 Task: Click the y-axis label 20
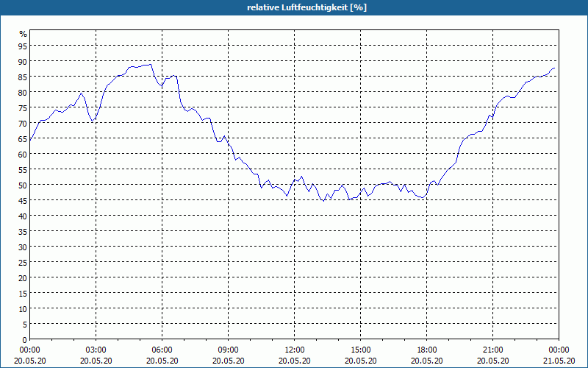click(x=23, y=278)
